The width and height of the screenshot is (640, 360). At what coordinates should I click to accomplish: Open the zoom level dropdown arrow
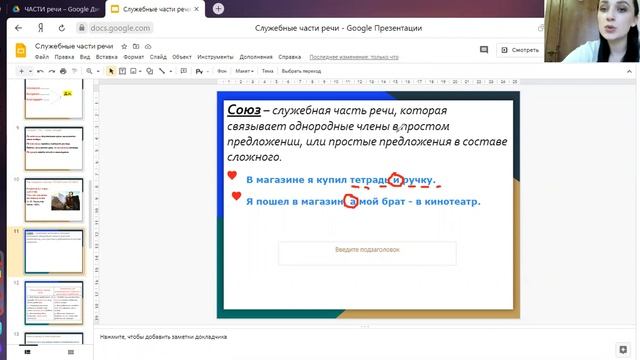point(98,71)
